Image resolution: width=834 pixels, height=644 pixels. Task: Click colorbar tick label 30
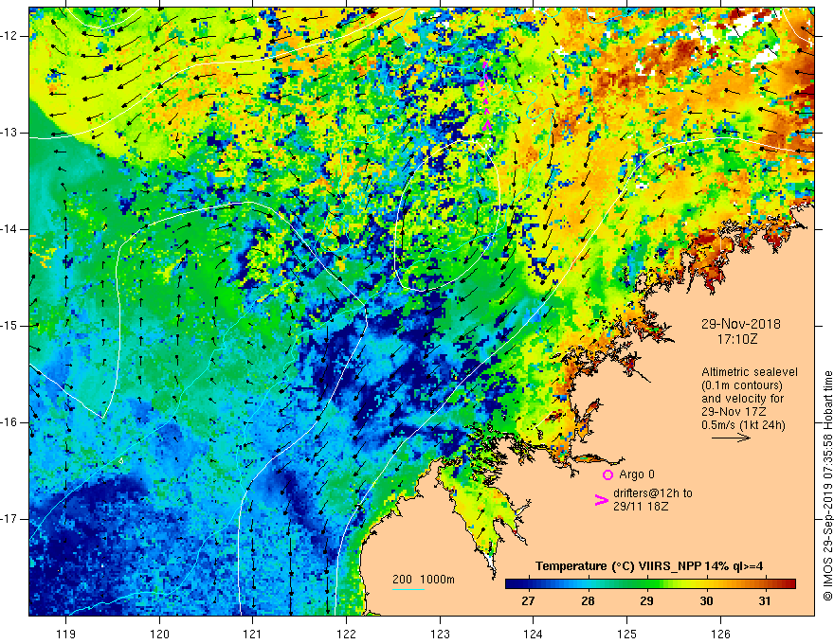click(706, 601)
